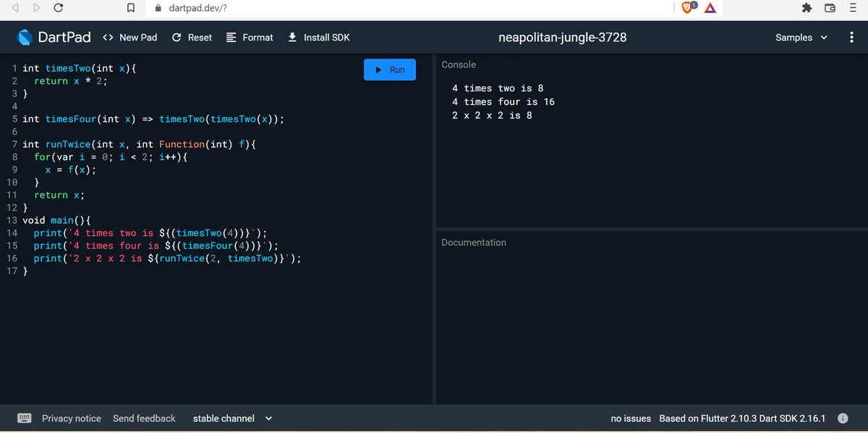Place cursor on the timesFour definition line
868x433 pixels.
[153, 119]
